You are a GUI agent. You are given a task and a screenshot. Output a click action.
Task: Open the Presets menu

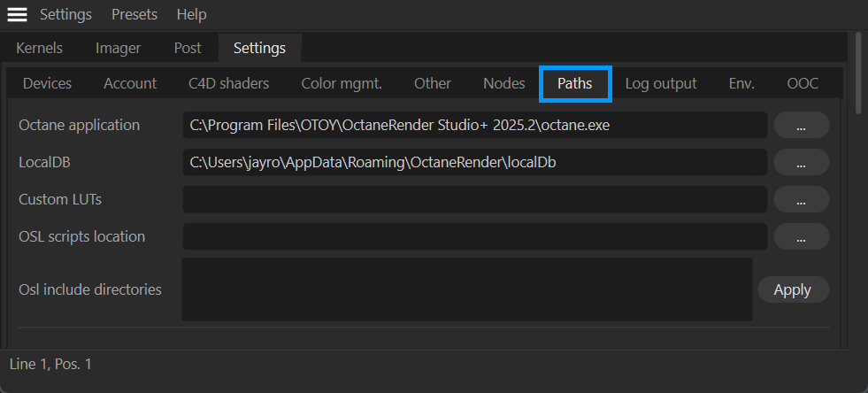click(x=134, y=14)
